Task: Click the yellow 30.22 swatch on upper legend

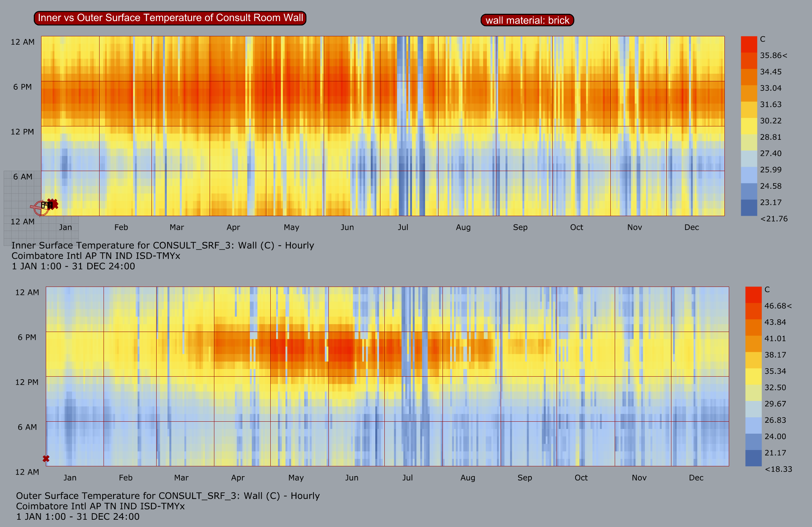Action: click(x=749, y=126)
